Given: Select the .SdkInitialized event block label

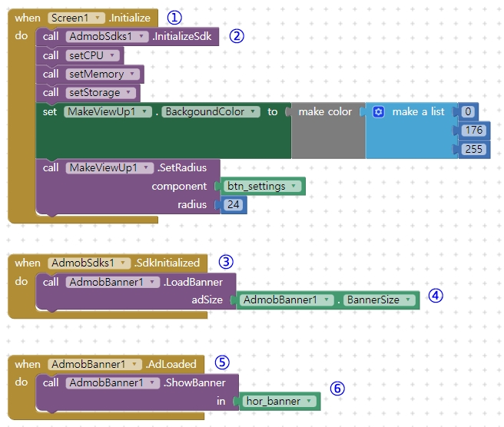Looking at the screenshot, I should (x=167, y=263).
